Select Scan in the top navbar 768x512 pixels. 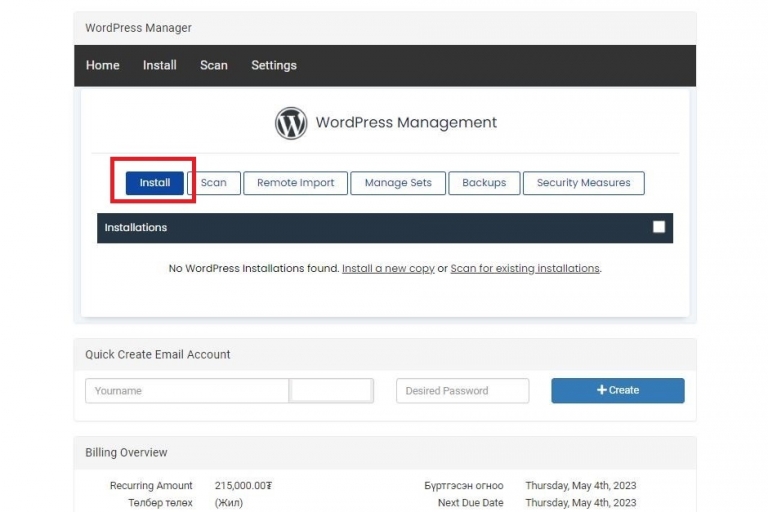[214, 65]
